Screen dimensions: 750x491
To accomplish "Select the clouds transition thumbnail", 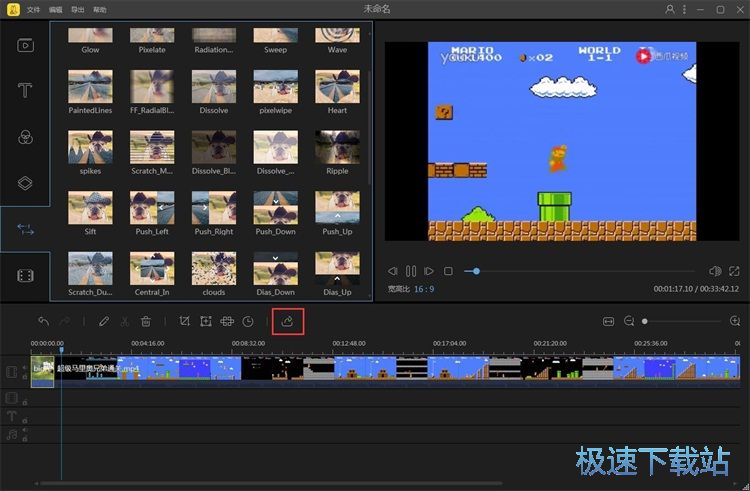I will tap(214, 269).
